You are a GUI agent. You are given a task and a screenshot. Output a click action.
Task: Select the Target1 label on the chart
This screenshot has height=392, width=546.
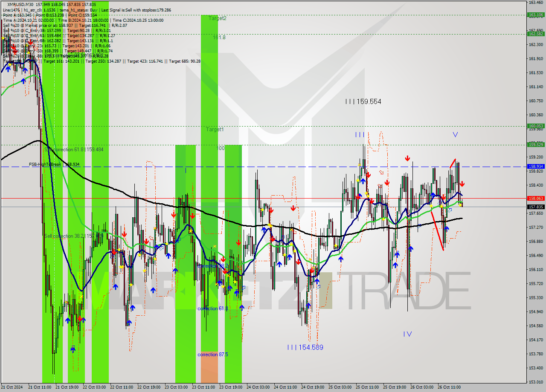215,129
